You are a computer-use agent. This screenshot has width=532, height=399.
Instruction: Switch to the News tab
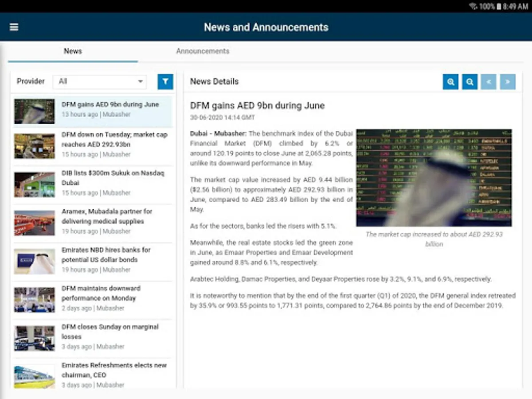point(73,51)
